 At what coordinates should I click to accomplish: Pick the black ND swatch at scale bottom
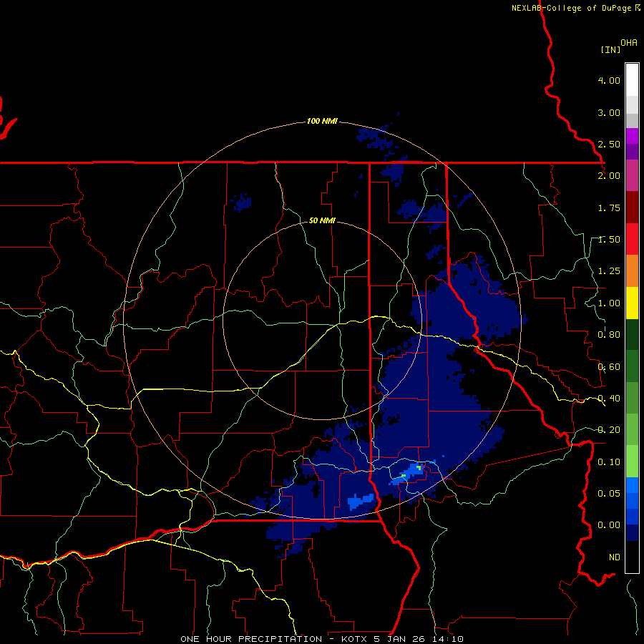click(632, 557)
